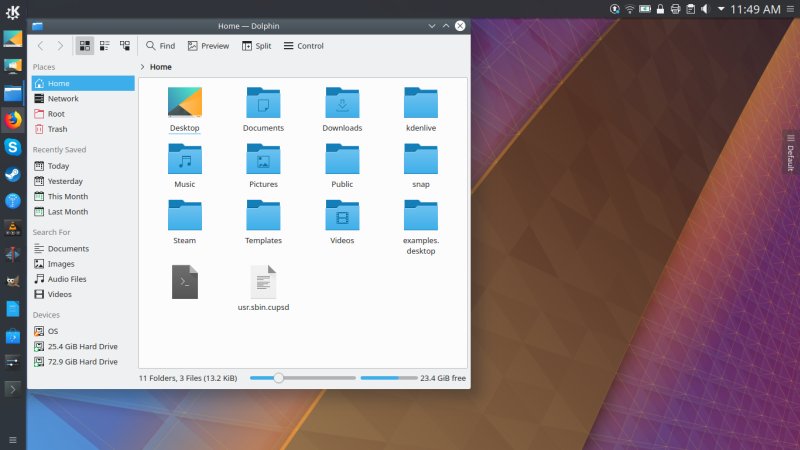Open the Find search tool
The width and height of the screenshot is (800, 450).
pos(160,46)
